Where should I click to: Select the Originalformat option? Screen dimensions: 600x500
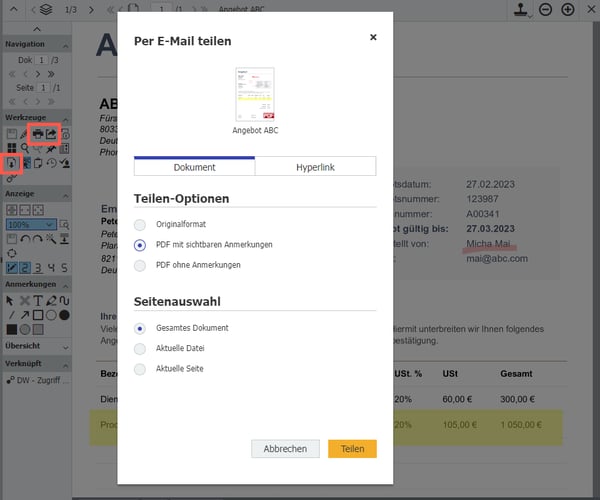click(139, 224)
